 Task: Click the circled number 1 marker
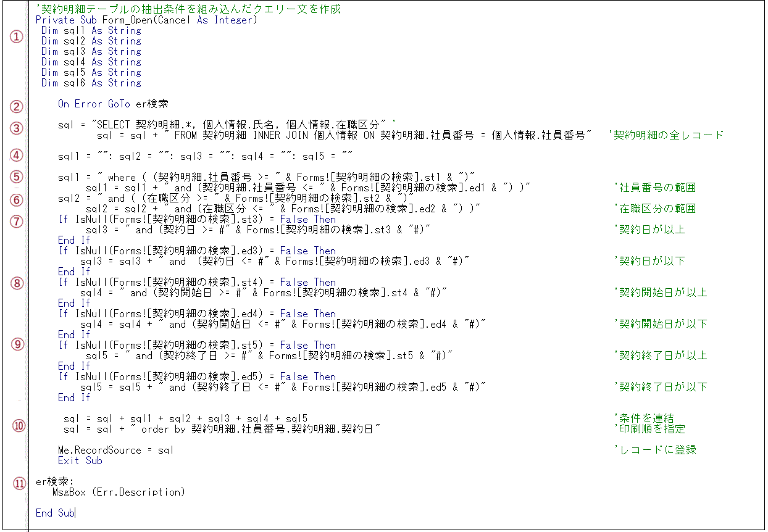pos(17,36)
